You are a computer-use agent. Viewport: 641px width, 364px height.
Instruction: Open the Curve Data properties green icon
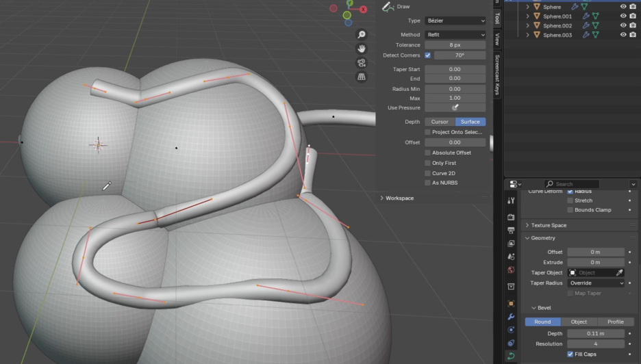point(511,356)
